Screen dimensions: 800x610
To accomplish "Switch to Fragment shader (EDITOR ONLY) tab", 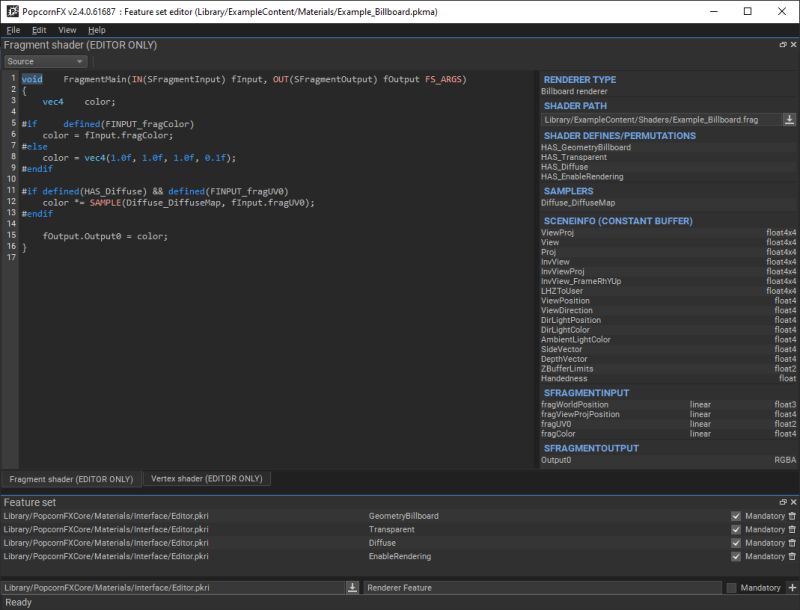I will 71,479.
